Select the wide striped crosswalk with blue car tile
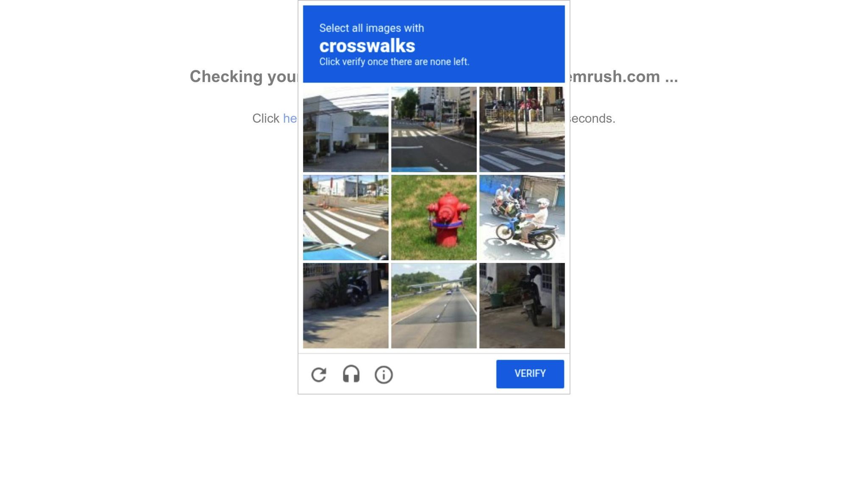The image size is (868, 488). [x=345, y=217]
